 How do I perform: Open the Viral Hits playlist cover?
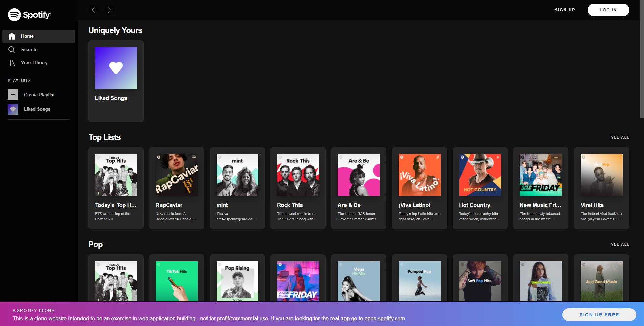tap(601, 175)
